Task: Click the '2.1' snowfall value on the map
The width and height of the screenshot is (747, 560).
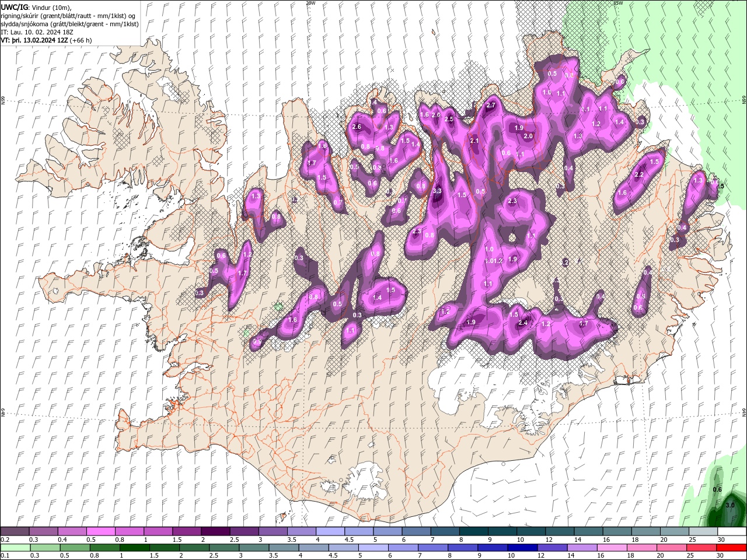Action: point(474,141)
